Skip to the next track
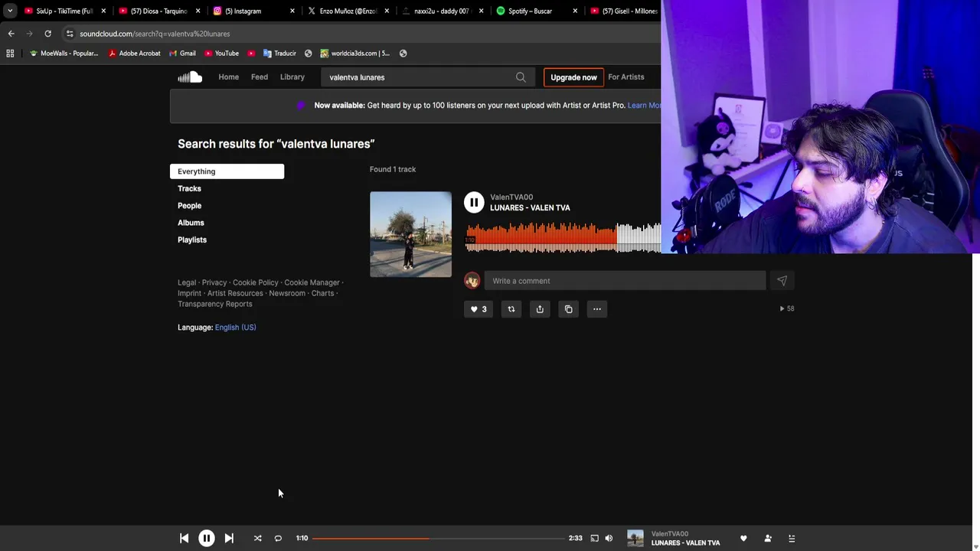Screen dimensions: 980x551 [x=229, y=538]
